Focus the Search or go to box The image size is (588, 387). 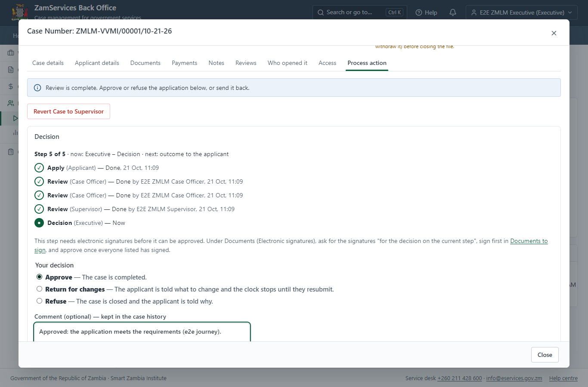[359, 12]
